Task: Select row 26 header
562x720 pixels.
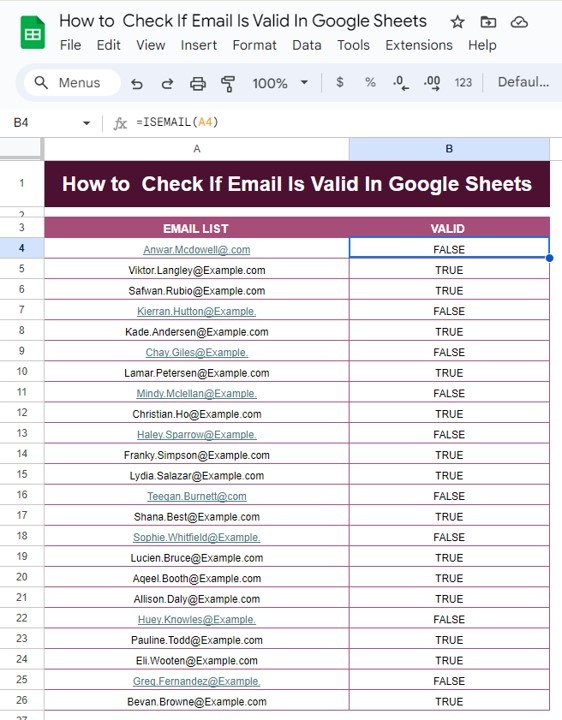Action: (x=22, y=700)
